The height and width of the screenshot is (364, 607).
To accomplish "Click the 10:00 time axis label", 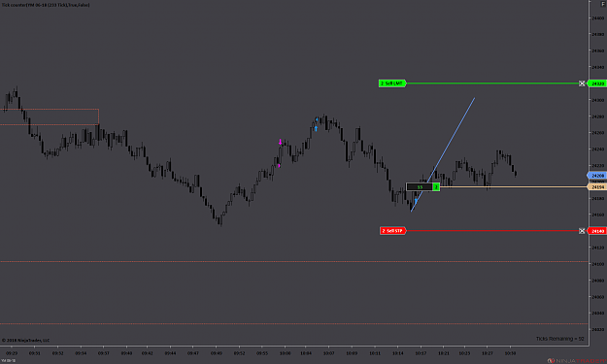I will (285, 353).
